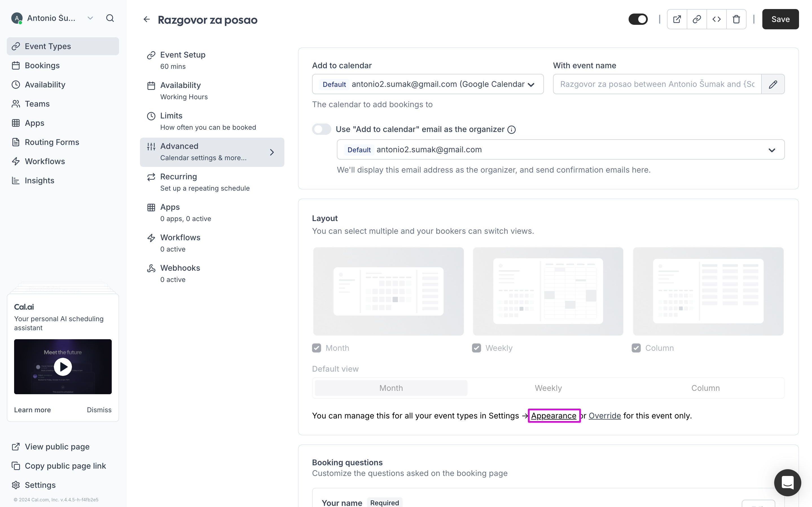
Task: Select Column as default view
Action: coord(705,388)
